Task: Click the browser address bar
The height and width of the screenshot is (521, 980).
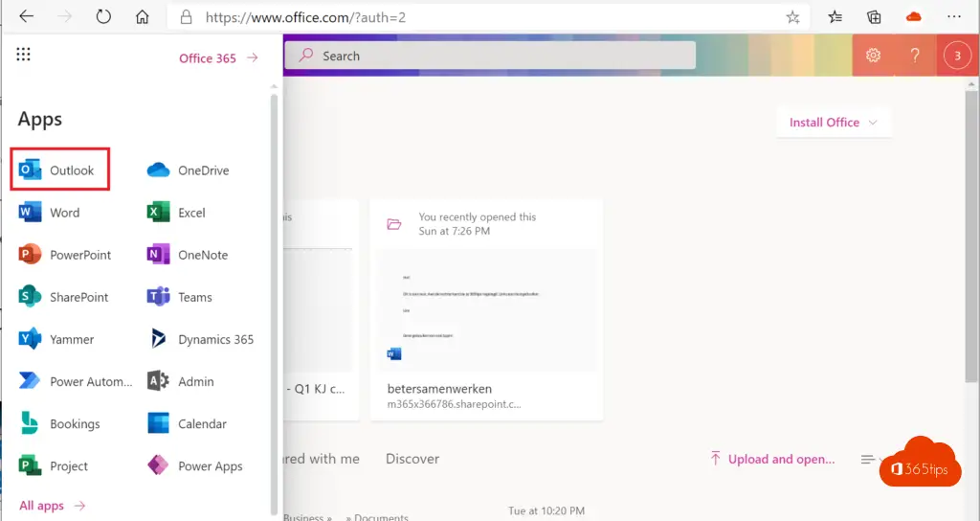Action: pos(487,17)
